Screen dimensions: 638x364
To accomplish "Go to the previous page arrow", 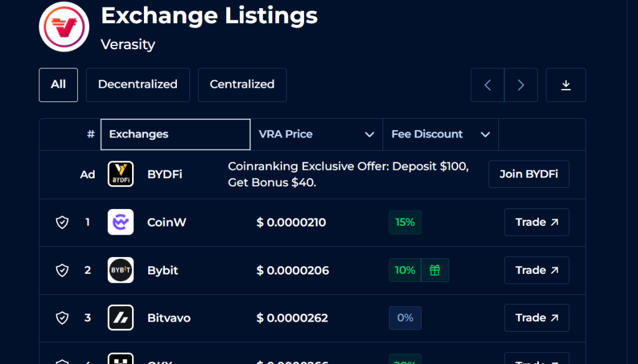I will pyautogui.click(x=488, y=85).
